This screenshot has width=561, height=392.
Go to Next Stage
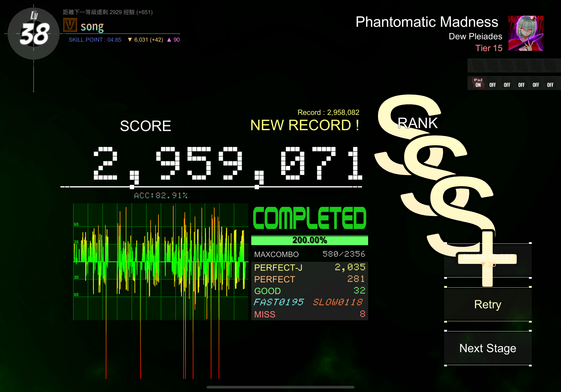coord(488,348)
